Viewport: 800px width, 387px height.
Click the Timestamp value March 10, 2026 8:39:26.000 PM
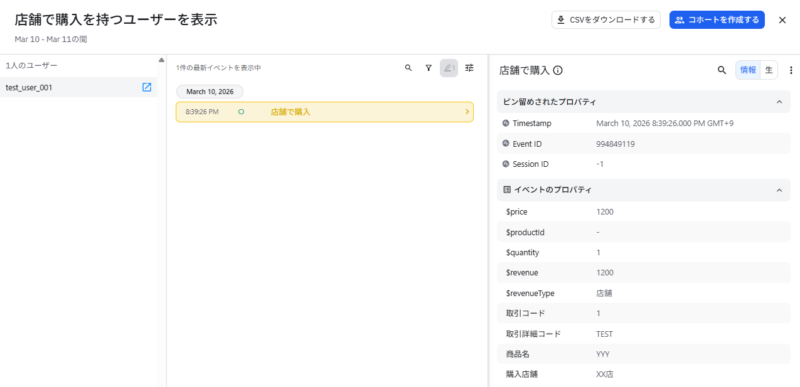coord(665,123)
